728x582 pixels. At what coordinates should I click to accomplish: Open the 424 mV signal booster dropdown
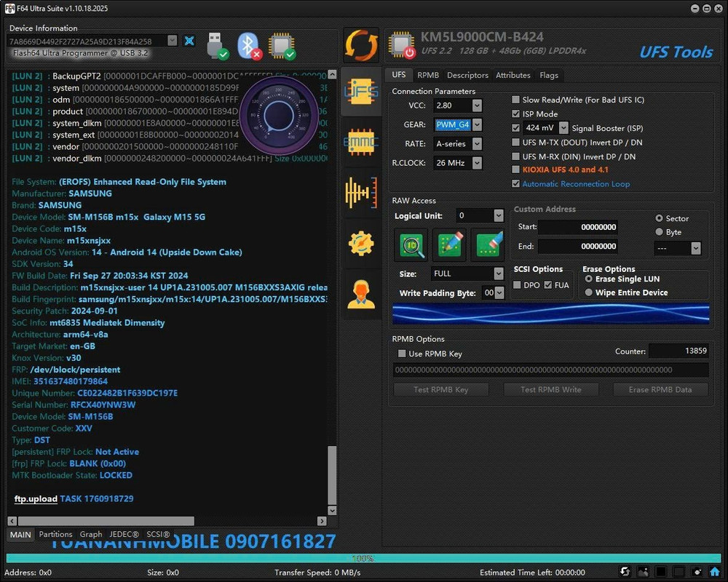tap(563, 127)
